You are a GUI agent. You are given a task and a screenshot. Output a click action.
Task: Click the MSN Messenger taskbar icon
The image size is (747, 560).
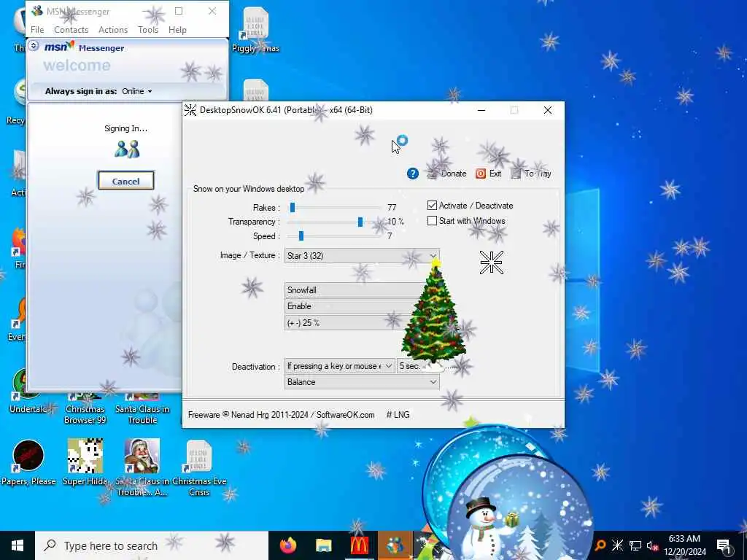point(395,545)
